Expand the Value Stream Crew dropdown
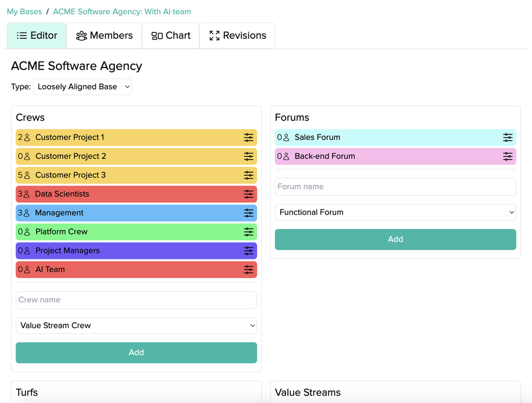This screenshot has height=403, width=532. [136, 325]
